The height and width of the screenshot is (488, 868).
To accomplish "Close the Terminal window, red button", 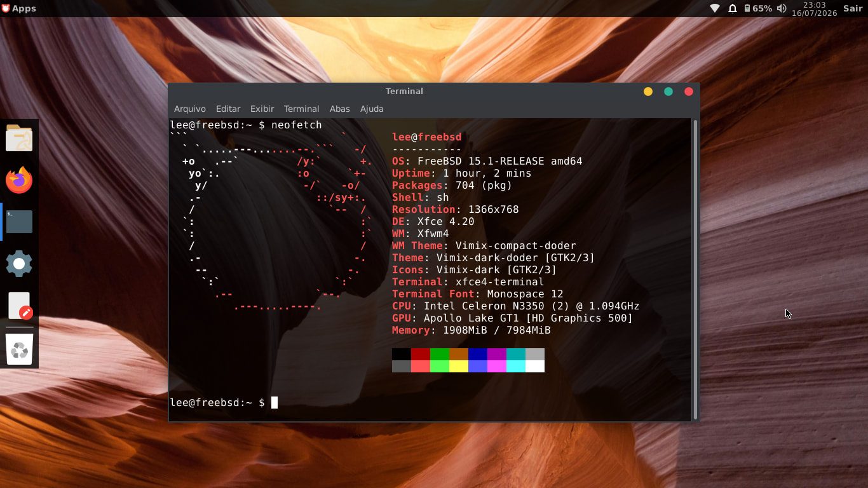I will pyautogui.click(x=689, y=91).
